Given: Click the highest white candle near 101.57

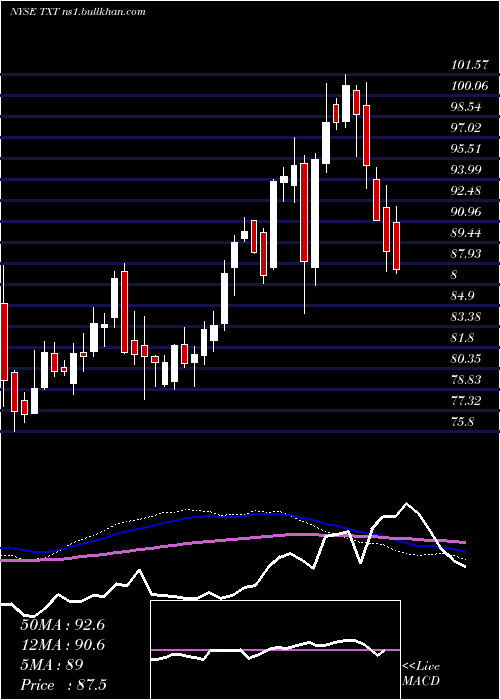Looking at the screenshot, I should point(346,103).
